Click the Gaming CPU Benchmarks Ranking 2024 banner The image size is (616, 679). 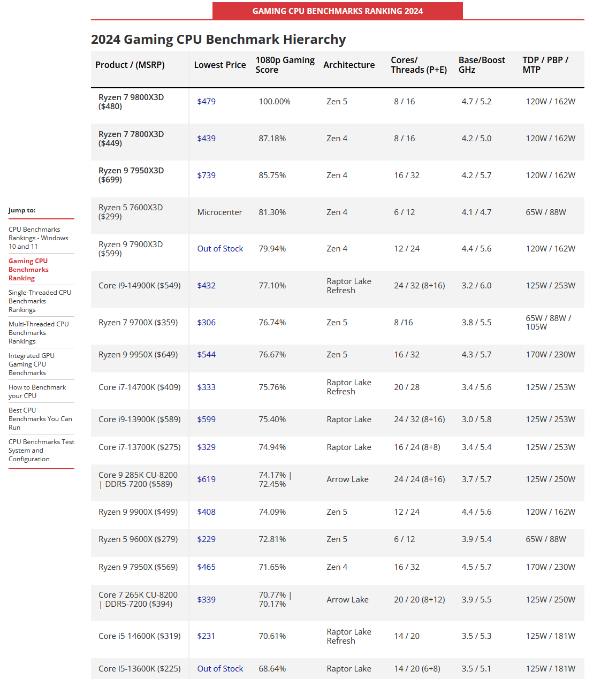tap(338, 11)
